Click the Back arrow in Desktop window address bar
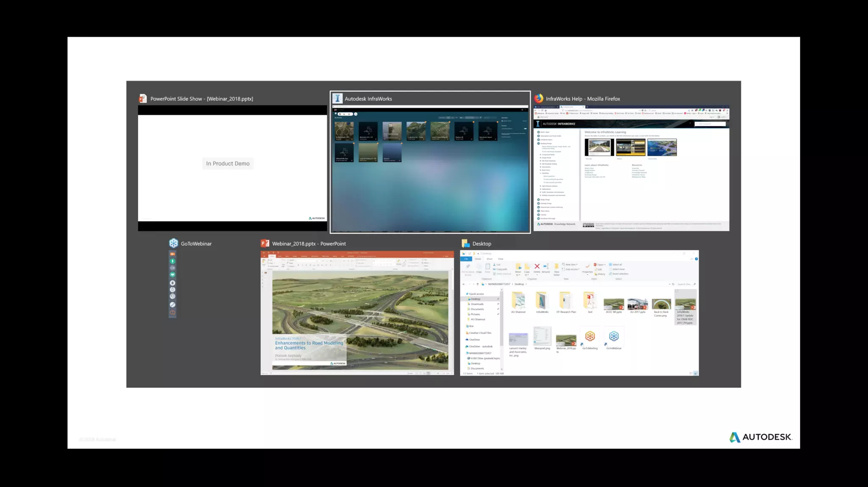This screenshot has width=868, height=487. [464, 284]
